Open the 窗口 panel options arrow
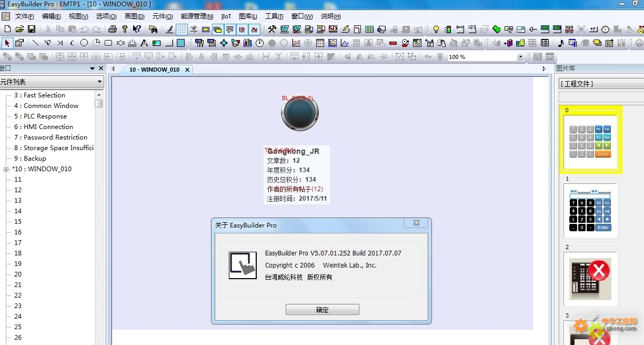Image resolution: width=644 pixels, height=345 pixels. [92, 68]
